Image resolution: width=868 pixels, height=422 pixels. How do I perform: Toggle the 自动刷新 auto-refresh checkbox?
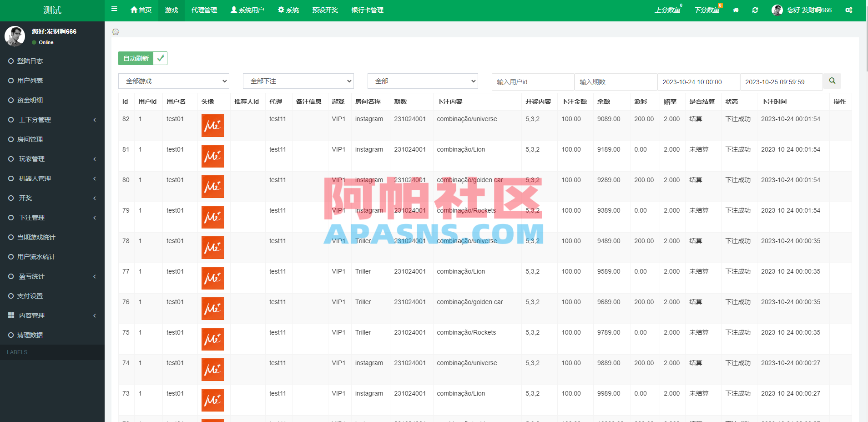point(160,58)
